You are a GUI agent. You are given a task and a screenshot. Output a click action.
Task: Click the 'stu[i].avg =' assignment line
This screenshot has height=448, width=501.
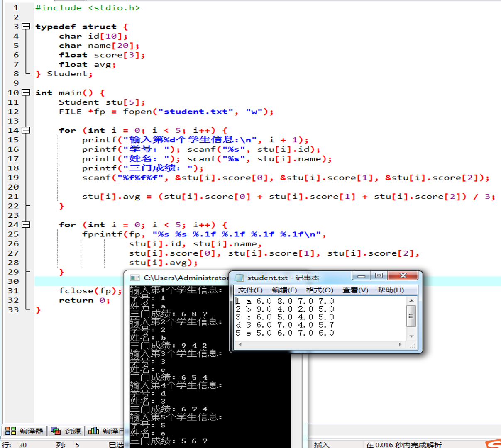click(288, 197)
